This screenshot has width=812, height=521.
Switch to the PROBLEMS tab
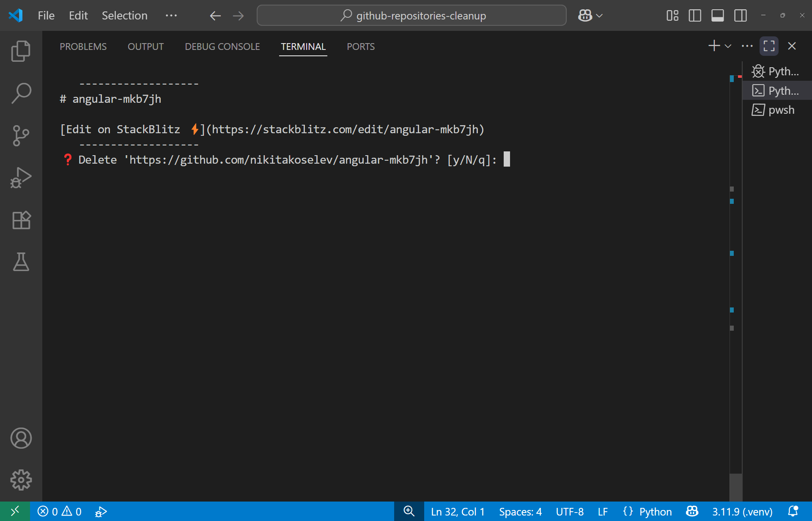[x=83, y=47]
